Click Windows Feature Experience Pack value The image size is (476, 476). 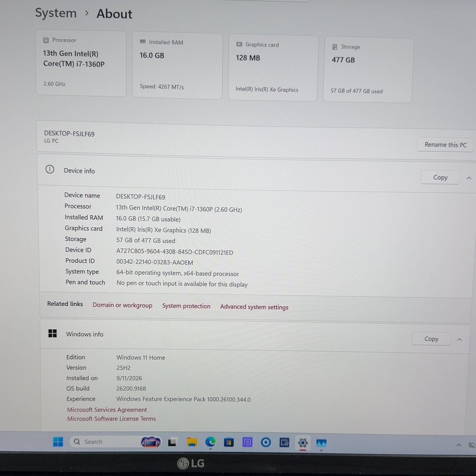pyautogui.click(x=183, y=399)
